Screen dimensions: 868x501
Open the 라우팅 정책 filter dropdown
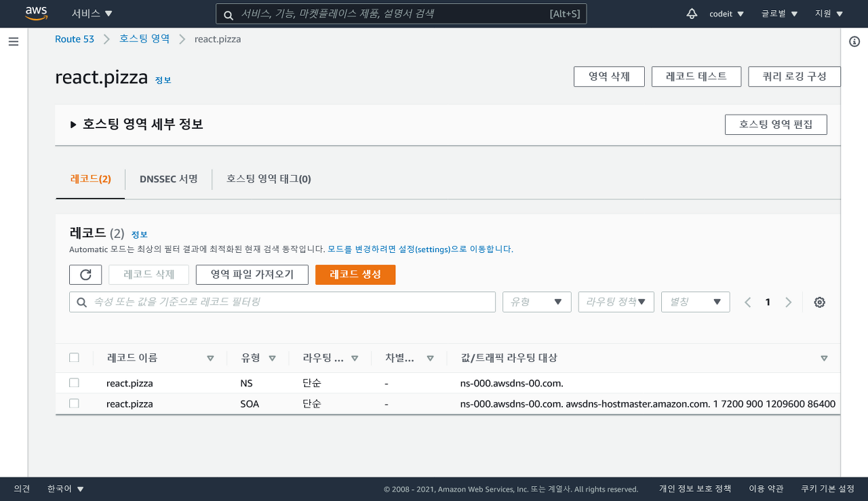click(x=616, y=302)
